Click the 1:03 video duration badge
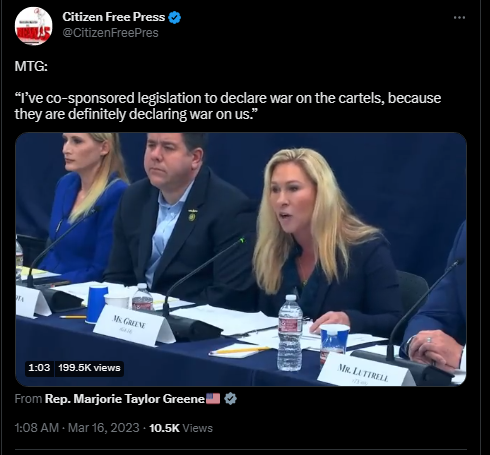The width and height of the screenshot is (490, 455). coord(39,368)
